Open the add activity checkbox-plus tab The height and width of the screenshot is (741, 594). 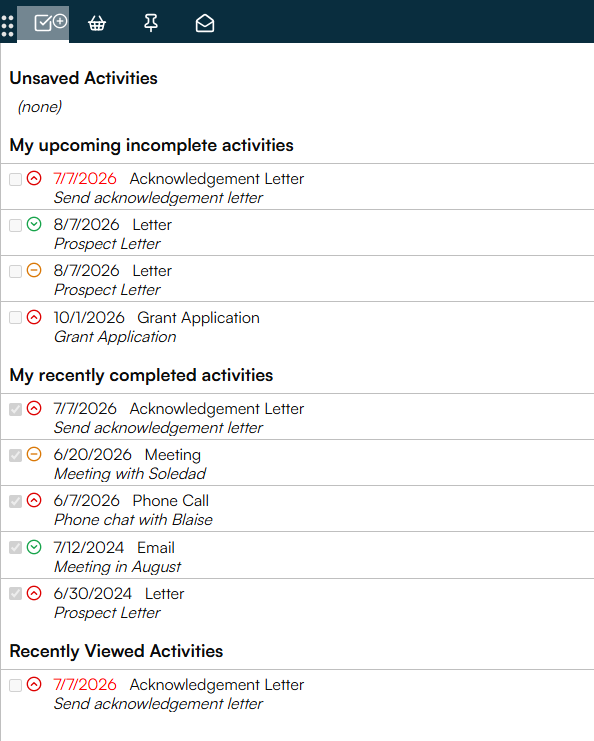point(51,23)
